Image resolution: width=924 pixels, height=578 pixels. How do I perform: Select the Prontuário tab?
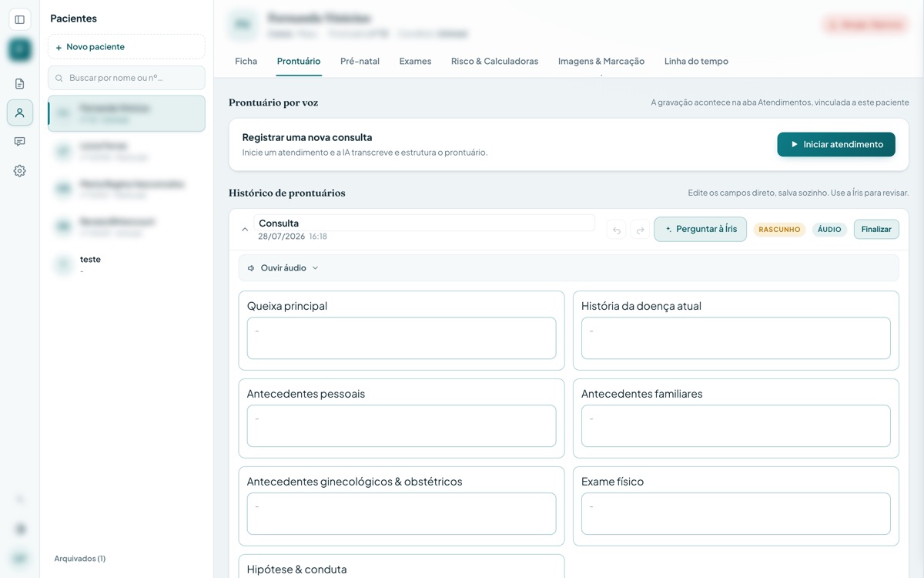pos(299,61)
